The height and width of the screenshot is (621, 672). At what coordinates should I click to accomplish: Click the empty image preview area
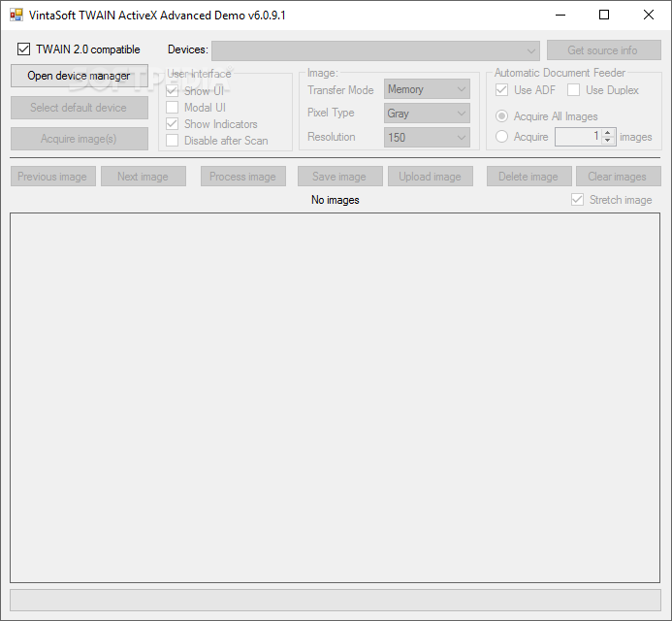pyautogui.click(x=336, y=398)
